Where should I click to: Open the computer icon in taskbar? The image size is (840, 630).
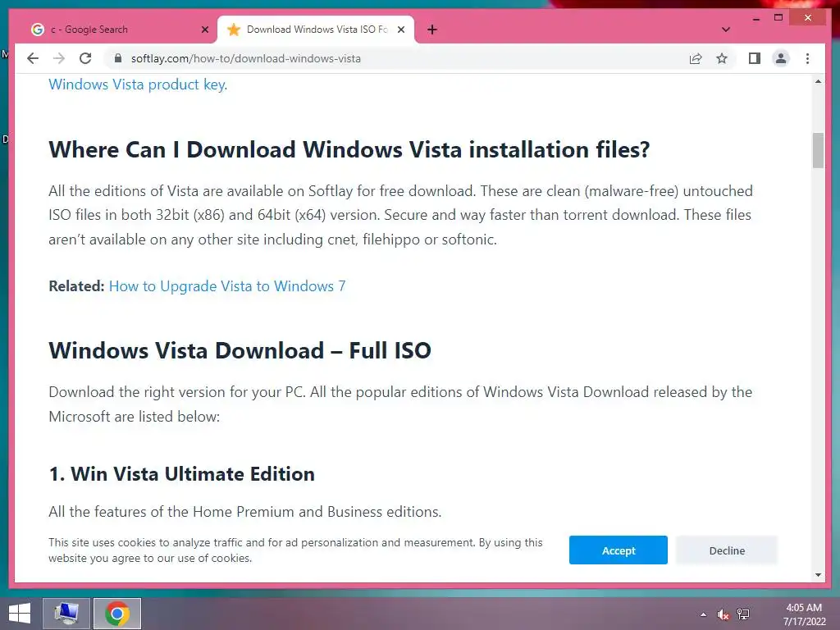pyautogui.click(x=66, y=614)
